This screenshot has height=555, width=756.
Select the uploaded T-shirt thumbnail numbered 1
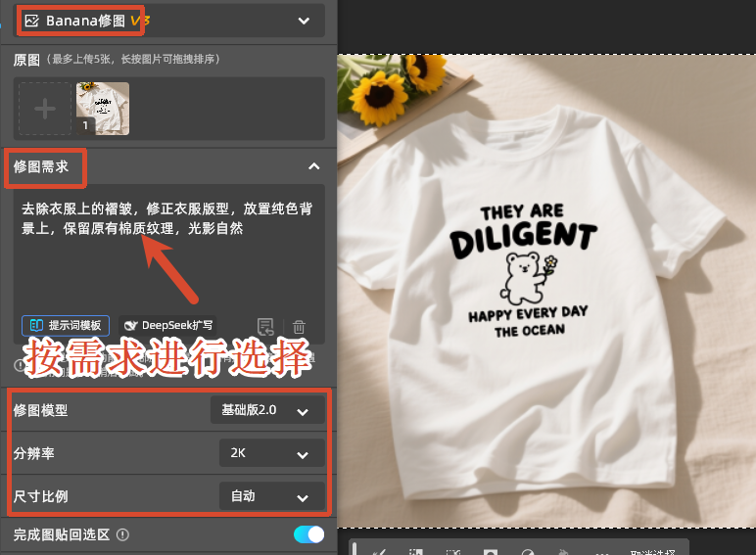click(x=102, y=109)
